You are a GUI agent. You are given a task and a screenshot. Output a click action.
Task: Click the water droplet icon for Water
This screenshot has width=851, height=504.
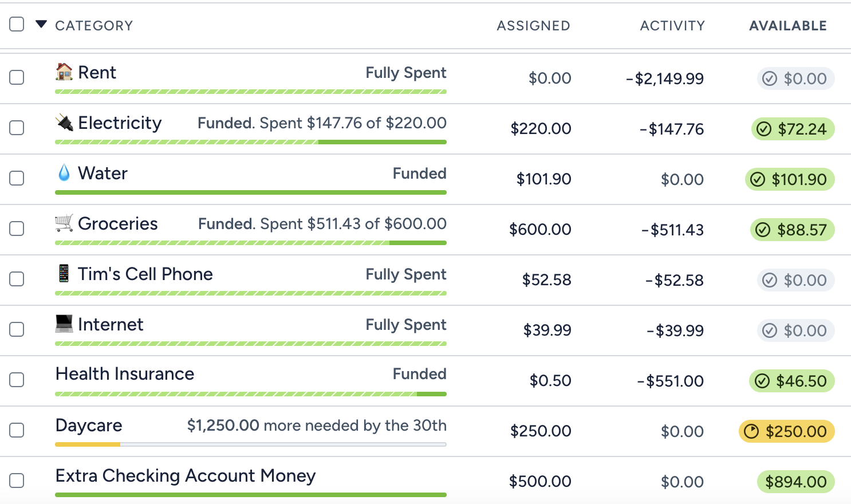tap(64, 173)
